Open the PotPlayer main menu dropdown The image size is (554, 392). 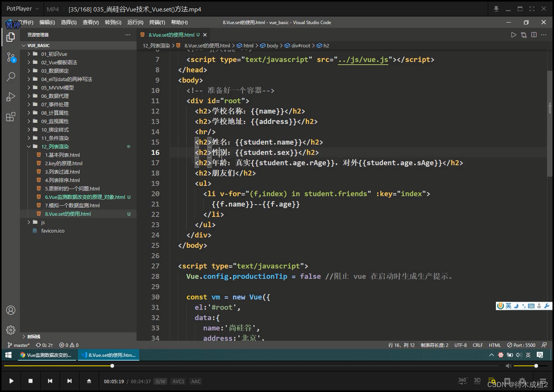pyautogui.click(x=23, y=9)
